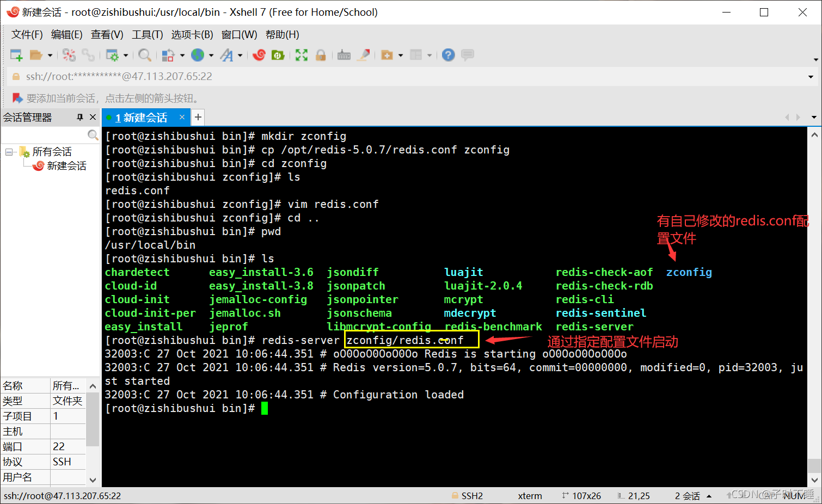Viewport: 822px width, 504px height.
Task: Click the highlighter pen toolbar icon
Action: click(364, 55)
